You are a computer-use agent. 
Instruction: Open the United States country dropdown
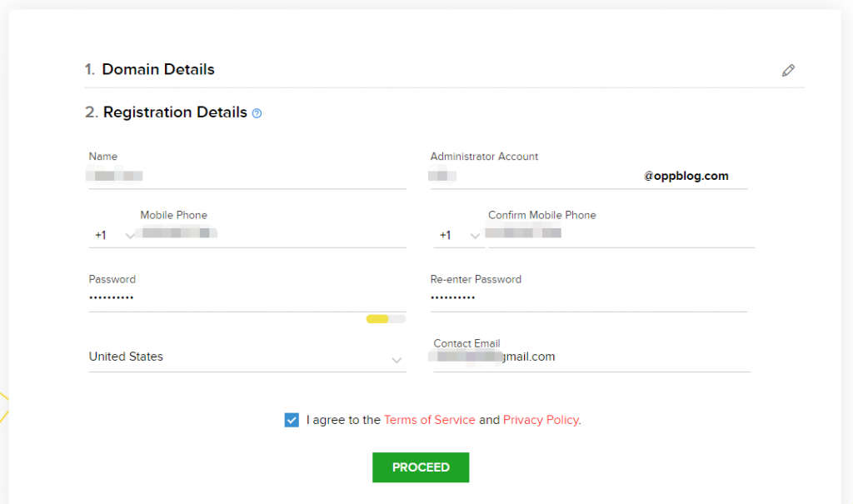pos(247,357)
